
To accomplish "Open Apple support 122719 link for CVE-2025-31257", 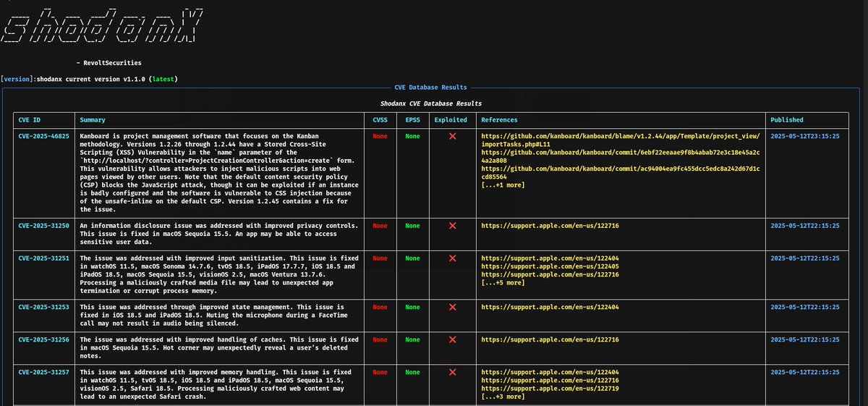I will click(550, 389).
